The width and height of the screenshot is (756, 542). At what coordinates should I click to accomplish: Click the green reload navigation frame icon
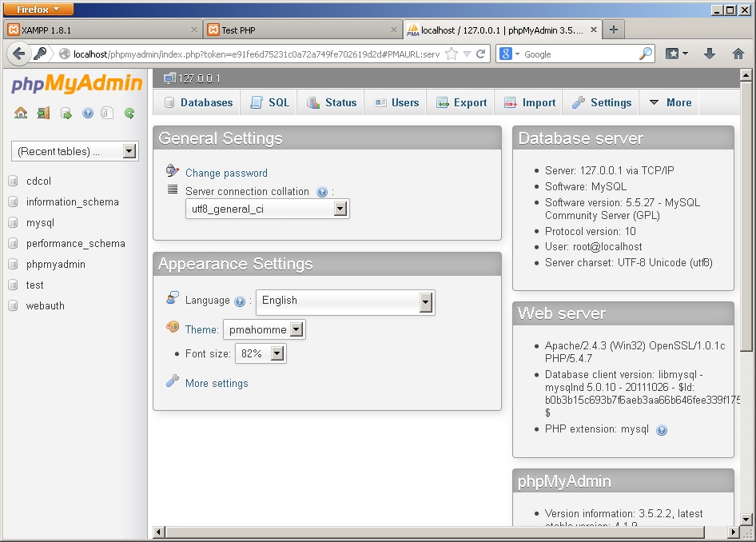[x=129, y=114]
